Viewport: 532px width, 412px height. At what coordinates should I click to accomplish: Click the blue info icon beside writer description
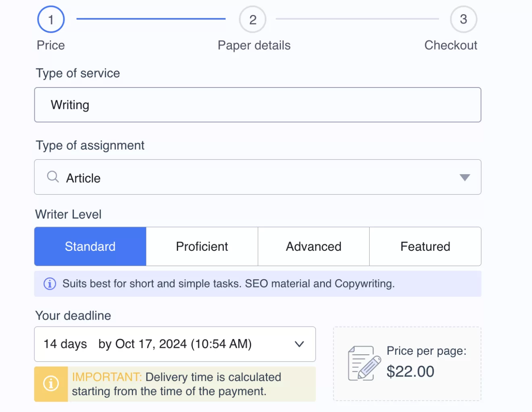click(50, 284)
